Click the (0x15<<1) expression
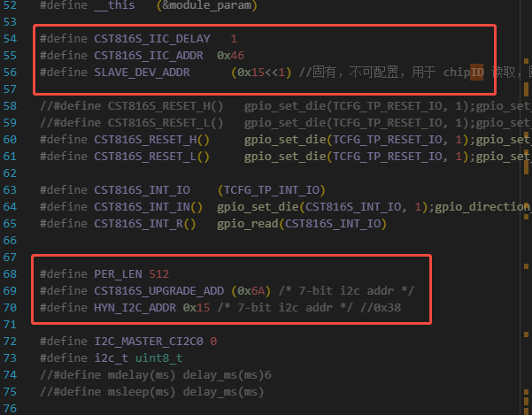 click(x=261, y=73)
